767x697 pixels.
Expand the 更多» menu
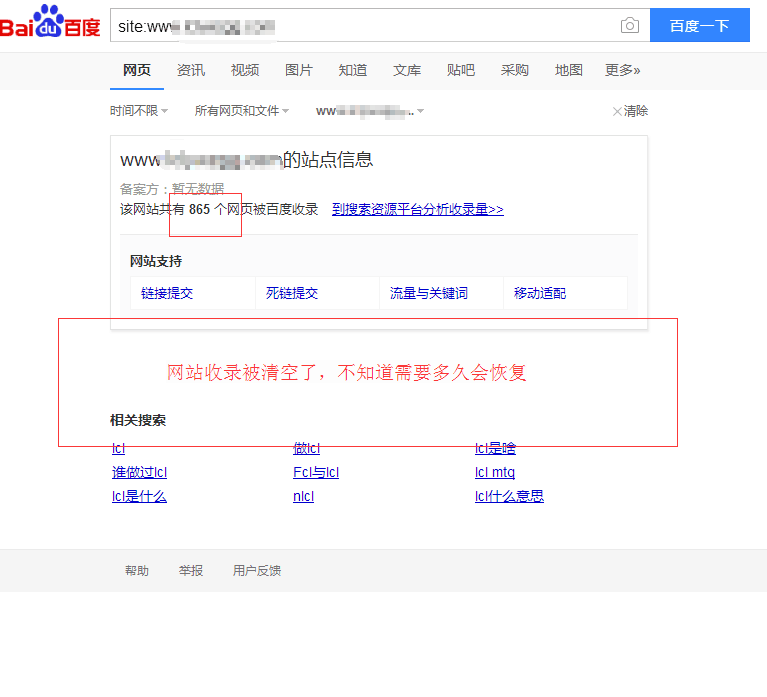pyautogui.click(x=623, y=70)
